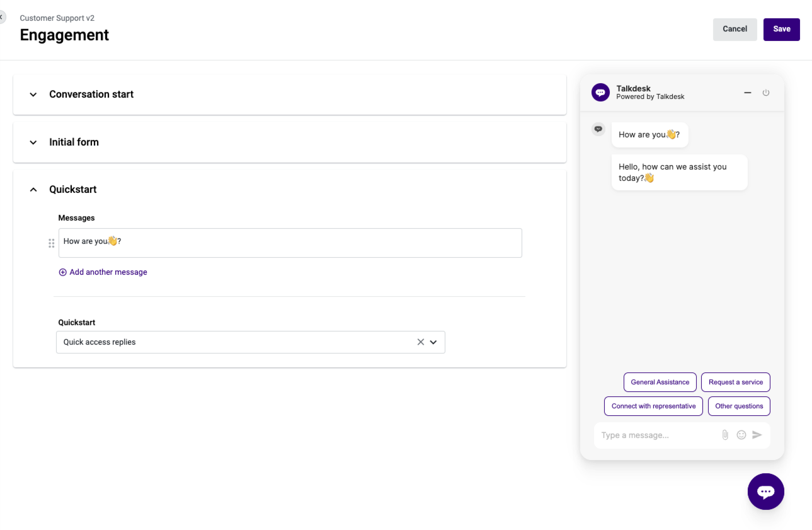Screen dimensions: 812x530
Task: Clear the Quick access replies selection
Action: pyautogui.click(x=420, y=342)
